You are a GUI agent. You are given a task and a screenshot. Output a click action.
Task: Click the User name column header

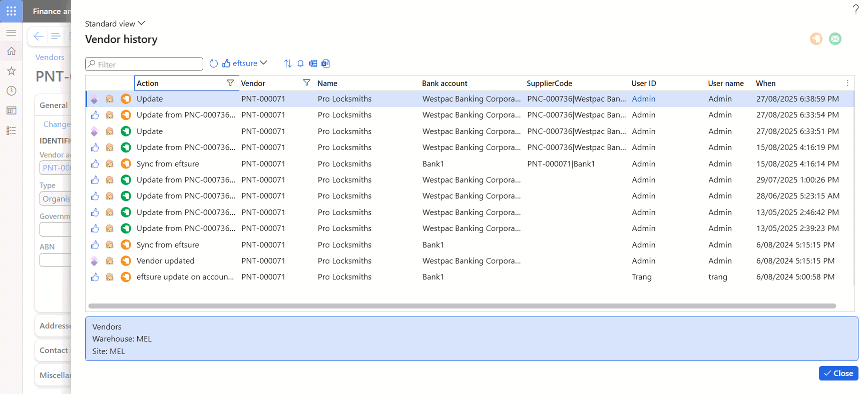(726, 83)
